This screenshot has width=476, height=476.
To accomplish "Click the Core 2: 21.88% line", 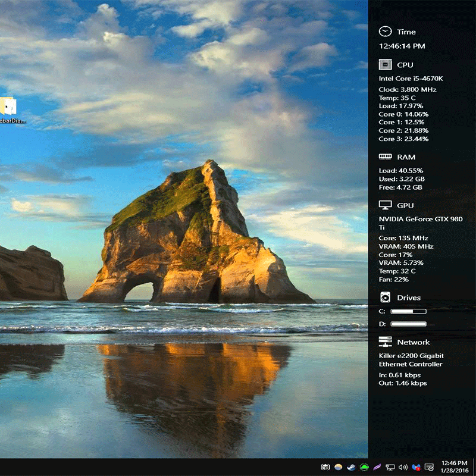I will [x=403, y=130].
